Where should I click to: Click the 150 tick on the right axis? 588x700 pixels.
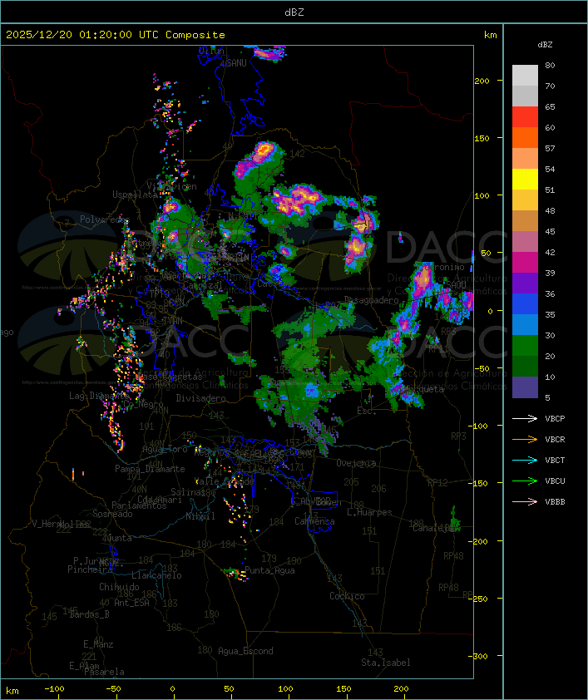(x=482, y=138)
